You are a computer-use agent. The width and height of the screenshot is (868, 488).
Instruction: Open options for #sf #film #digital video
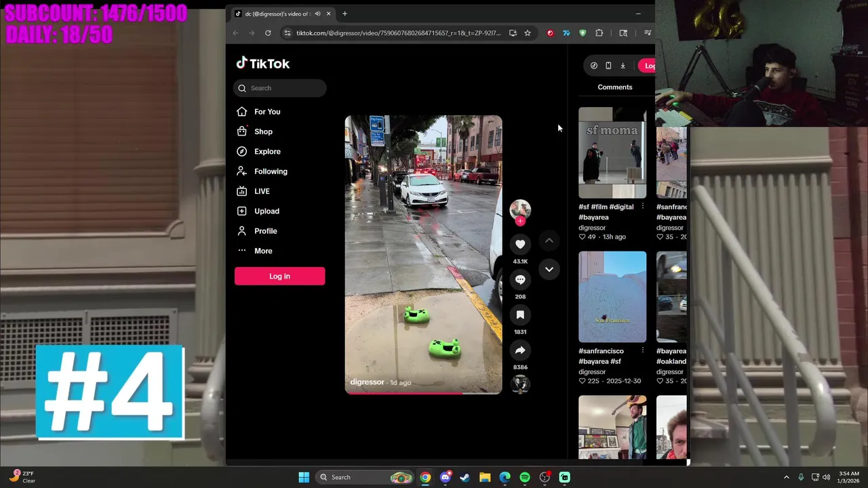[x=642, y=207]
